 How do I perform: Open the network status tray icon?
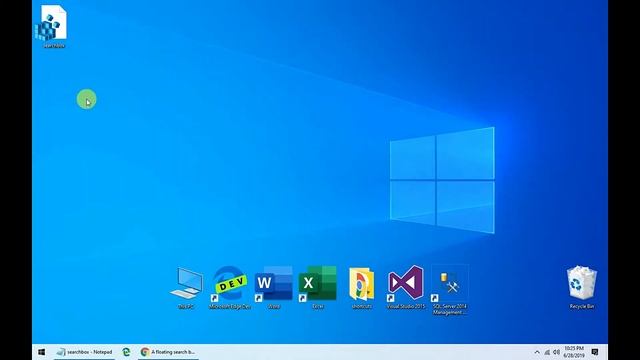pyautogui.click(x=547, y=352)
